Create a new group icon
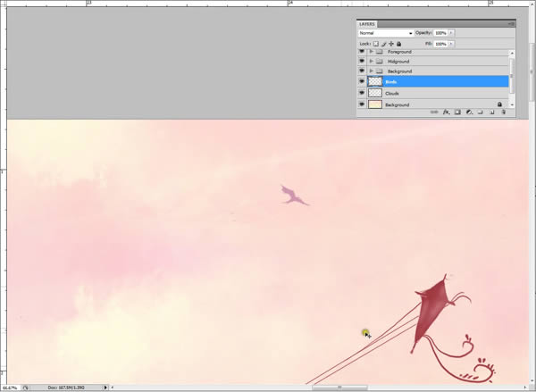Viewport: 536px width, 392px height. [480, 113]
